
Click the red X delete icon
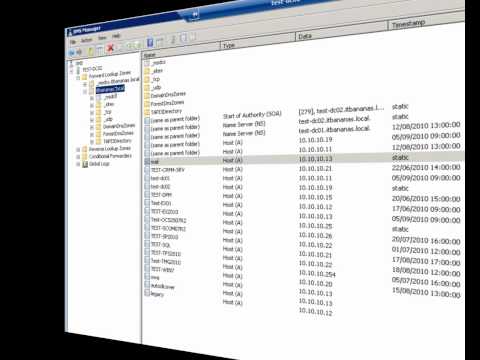point(110,49)
